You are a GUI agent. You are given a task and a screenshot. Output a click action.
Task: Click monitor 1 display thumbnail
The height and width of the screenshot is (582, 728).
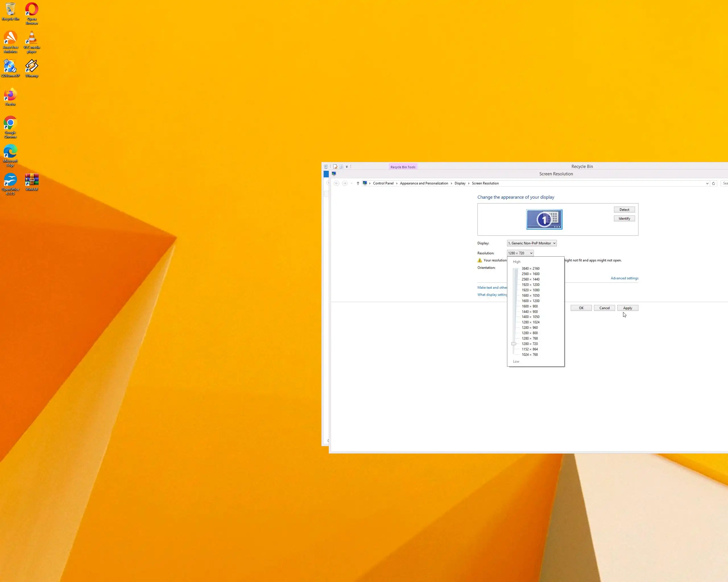(544, 219)
